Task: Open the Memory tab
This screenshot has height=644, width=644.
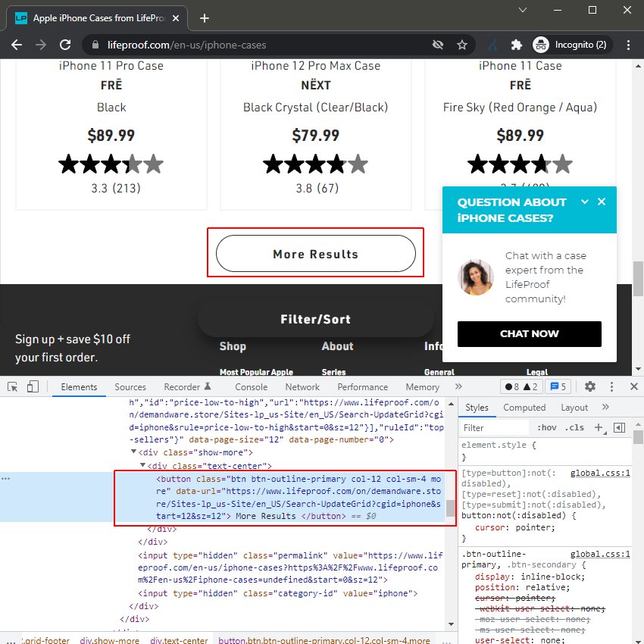Action: pos(422,387)
